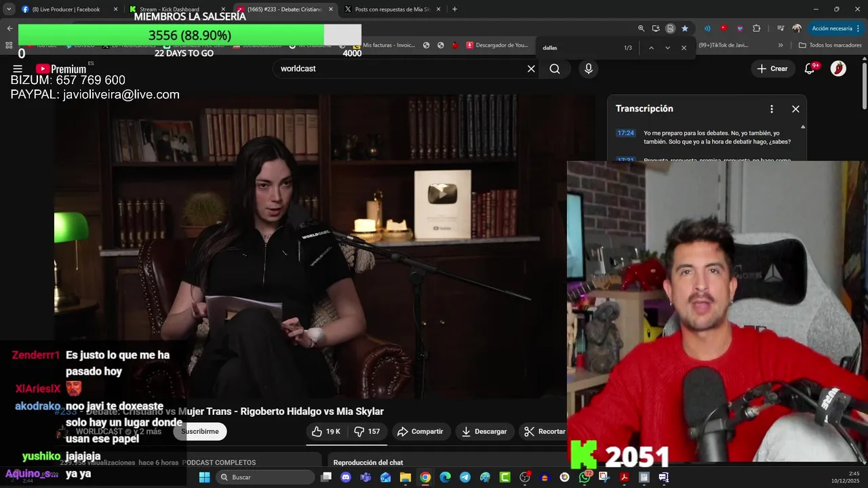Click the Descargar download button
The image size is (868, 488).
pyautogui.click(x=484, y=431)
